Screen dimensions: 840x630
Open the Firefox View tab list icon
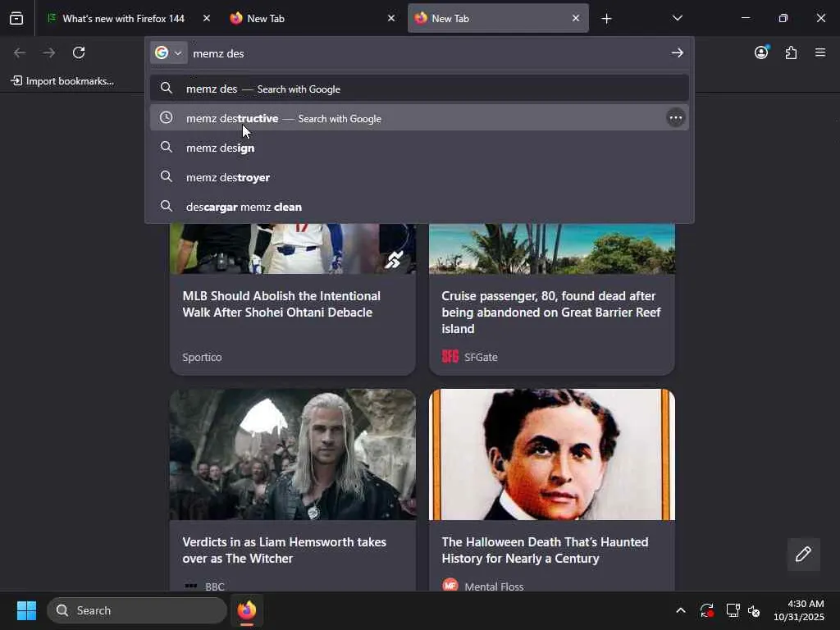point(16,18)
